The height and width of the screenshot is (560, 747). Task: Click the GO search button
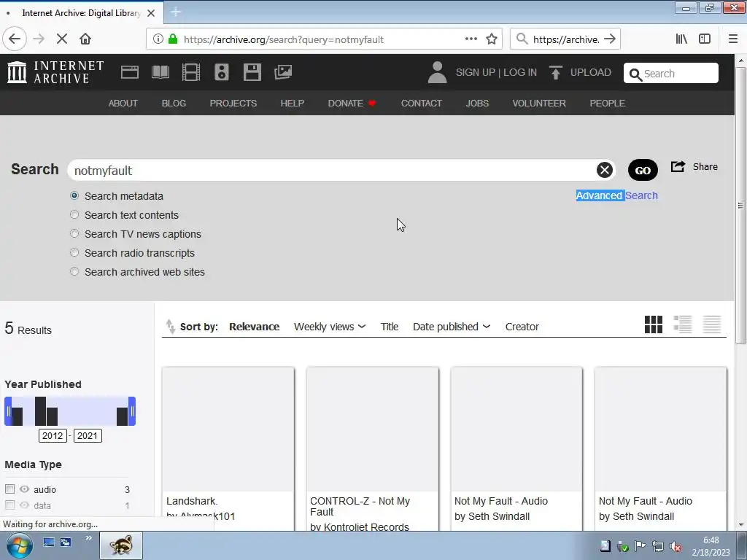[x=643, y=170]
